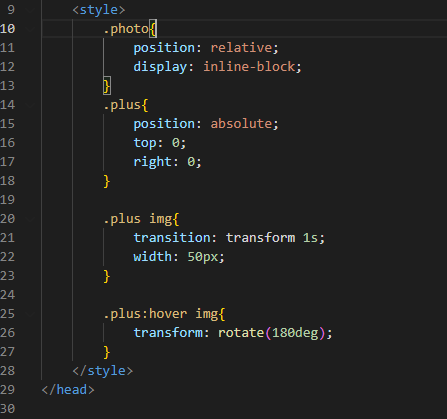The width and height of the screenshot is (447, 419).
Task: Click the 'top' property
Action: pos(145,143)
